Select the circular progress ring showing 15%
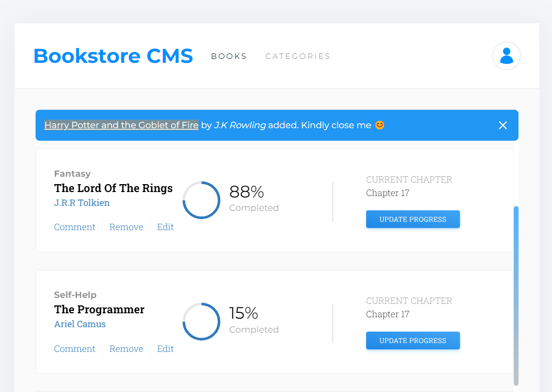This screenshot has height=392, width=552. pos(201,321)
